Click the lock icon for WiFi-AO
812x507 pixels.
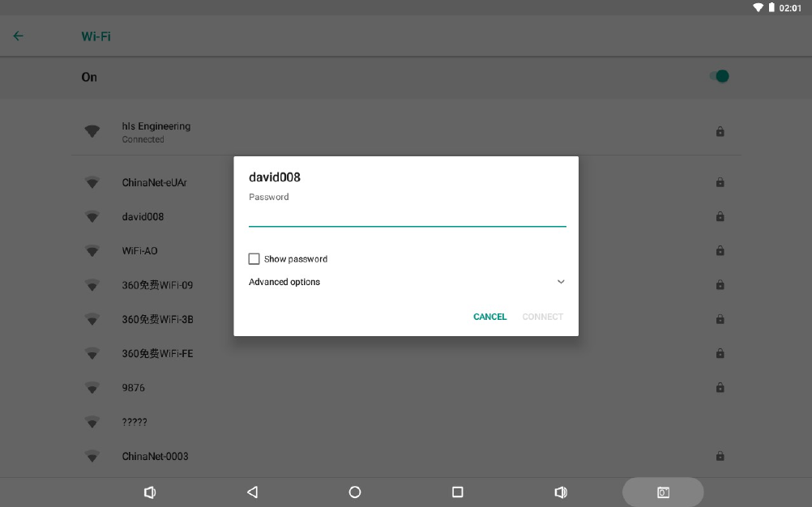[x=720, y=250]
